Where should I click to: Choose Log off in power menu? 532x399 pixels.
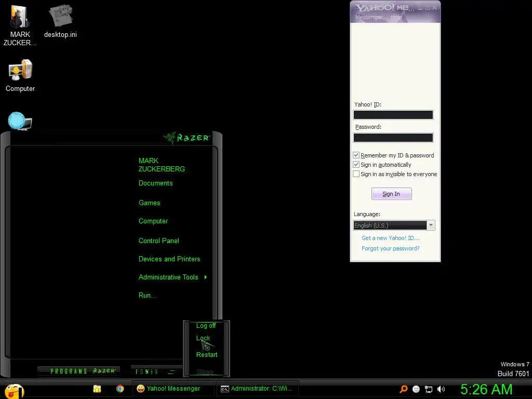[x=206, y=326]
